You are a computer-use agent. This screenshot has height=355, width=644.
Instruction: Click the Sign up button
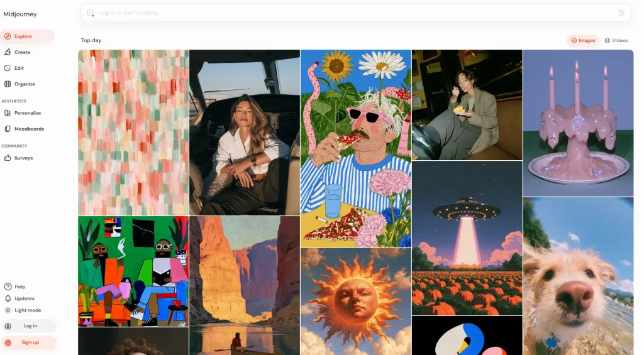point(28,342)
